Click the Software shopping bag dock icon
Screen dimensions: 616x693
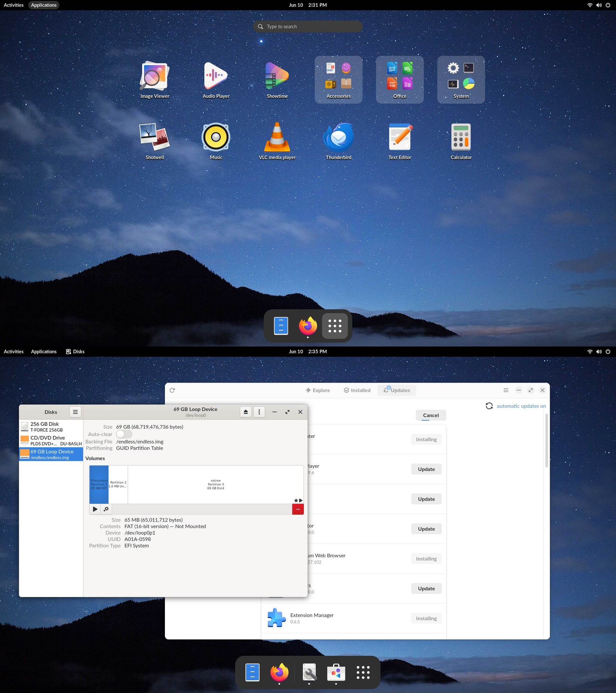pos(336,672)
